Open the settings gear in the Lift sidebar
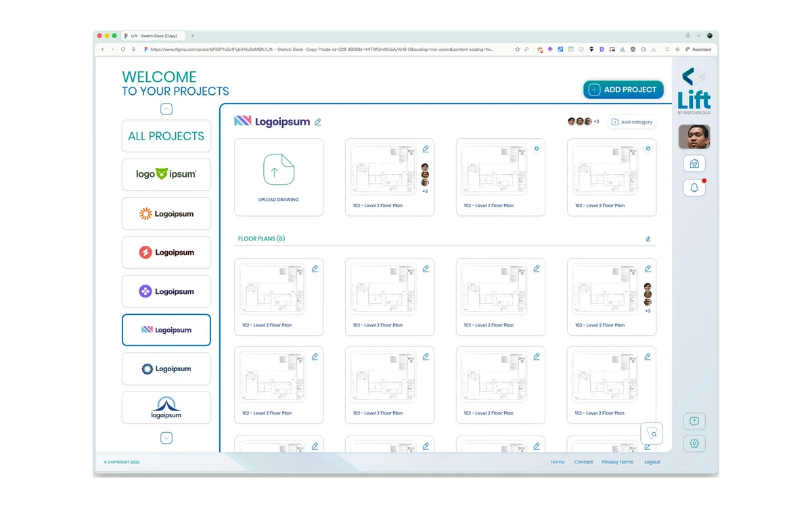 [x=694, y=444]
